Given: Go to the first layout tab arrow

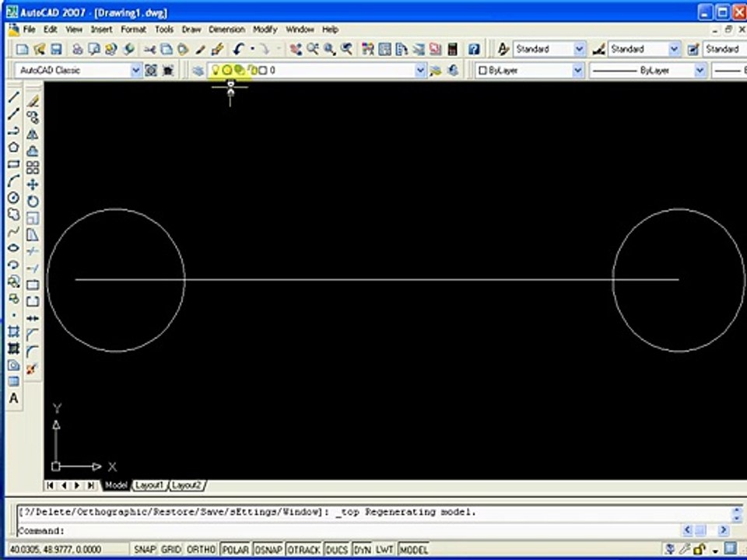Looking at the screenshot, I should point(50,485).
